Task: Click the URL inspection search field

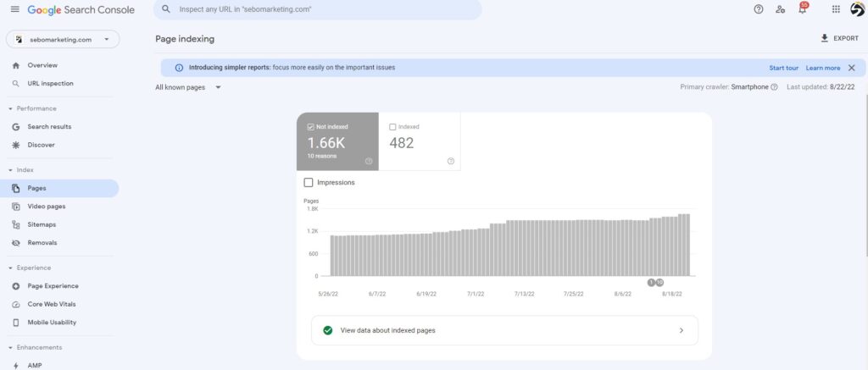Action: coord(317,9)
